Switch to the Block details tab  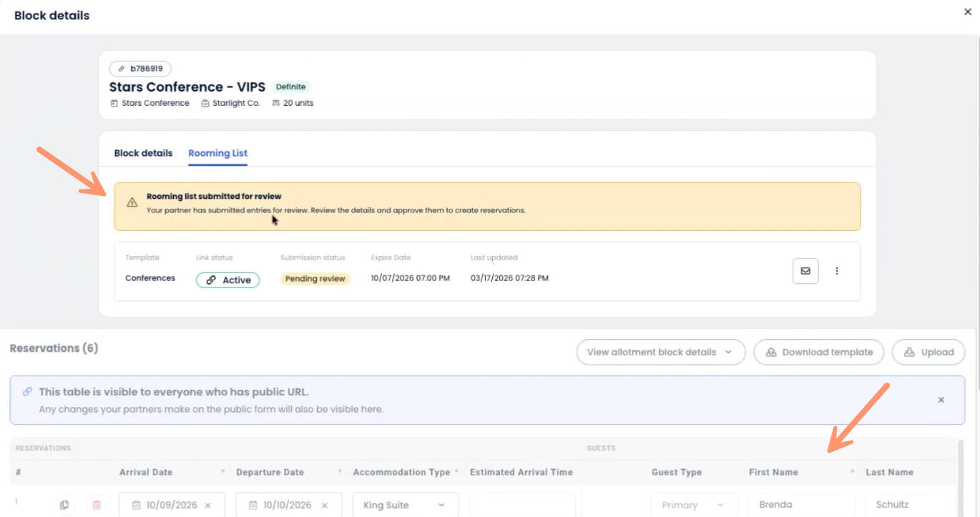point(143,153)
